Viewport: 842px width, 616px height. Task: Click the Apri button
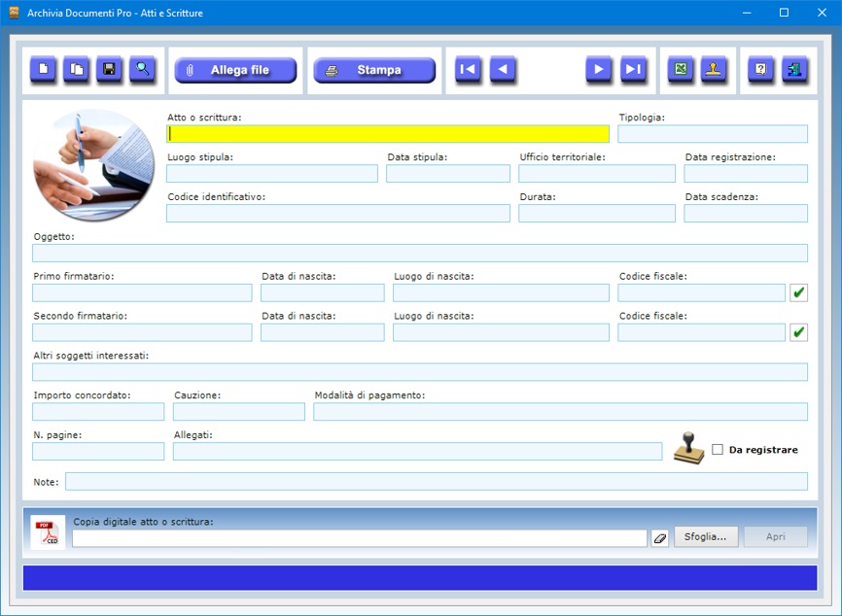(x=776, y=536)
